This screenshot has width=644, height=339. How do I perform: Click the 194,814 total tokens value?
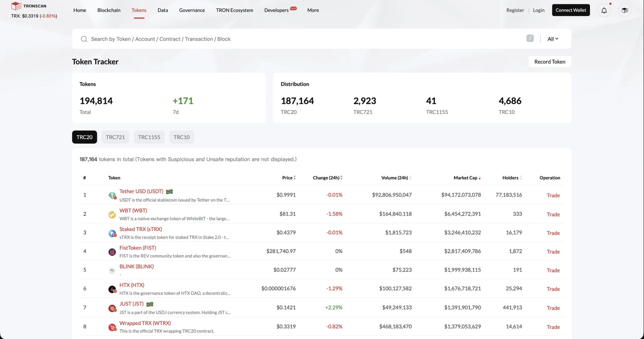[96, 101]
